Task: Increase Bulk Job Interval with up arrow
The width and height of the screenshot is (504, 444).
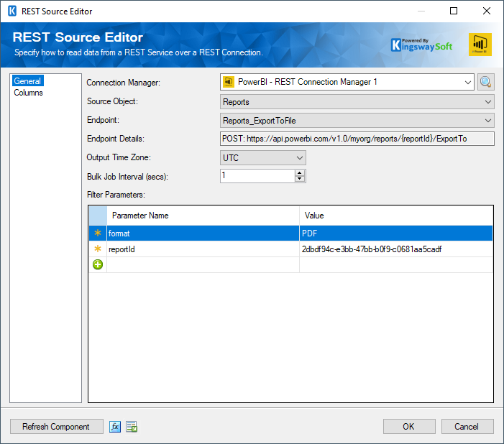Action: click(300, 173)
